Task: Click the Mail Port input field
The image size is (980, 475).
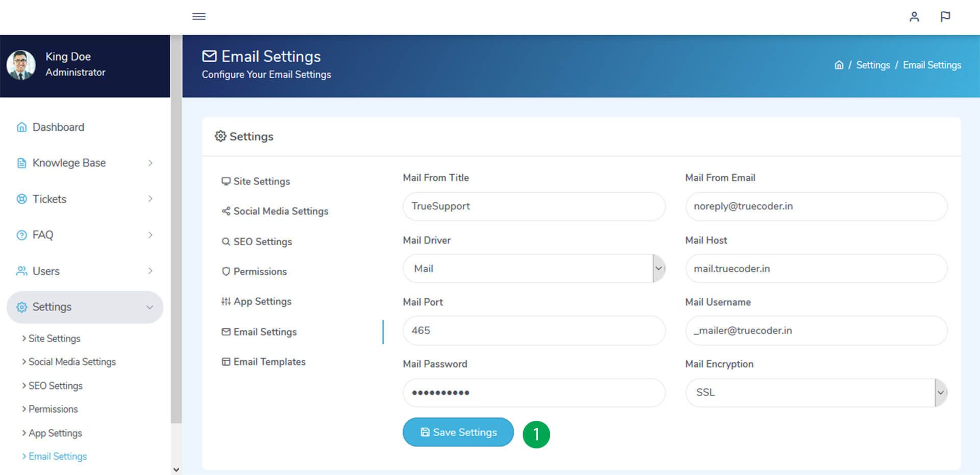Action: point(533,330)
